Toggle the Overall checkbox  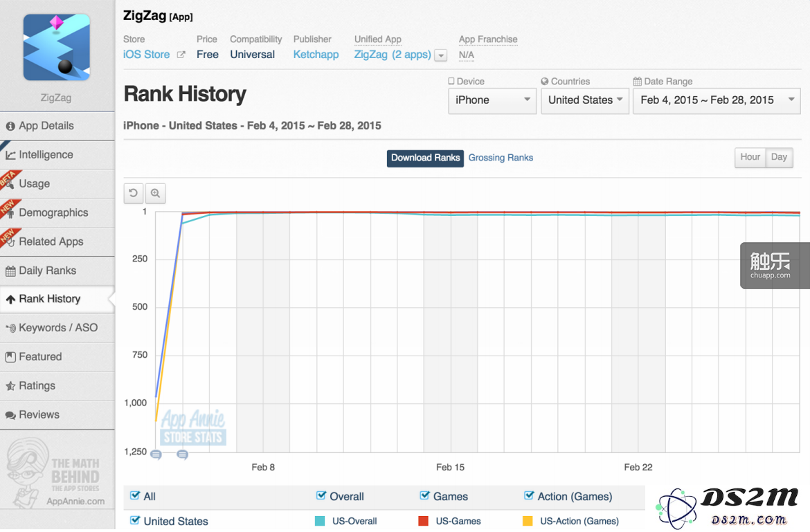tap(321, 496)
